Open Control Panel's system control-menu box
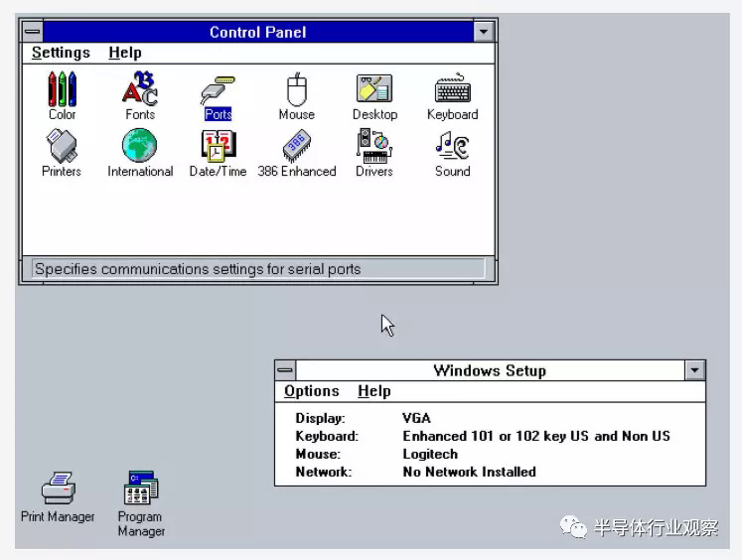 32,32
